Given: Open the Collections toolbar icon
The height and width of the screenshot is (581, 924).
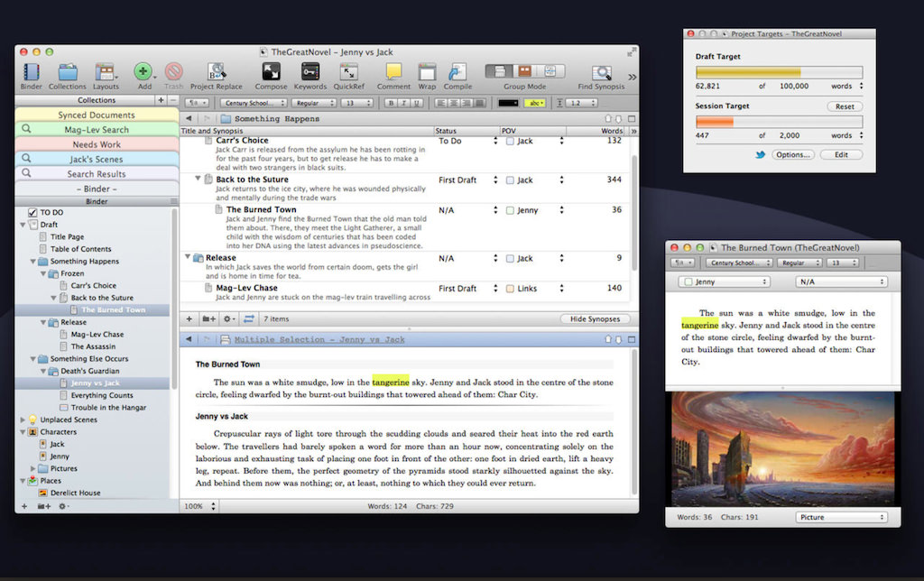Looking at the screenshot, I should tap(67, 72).
